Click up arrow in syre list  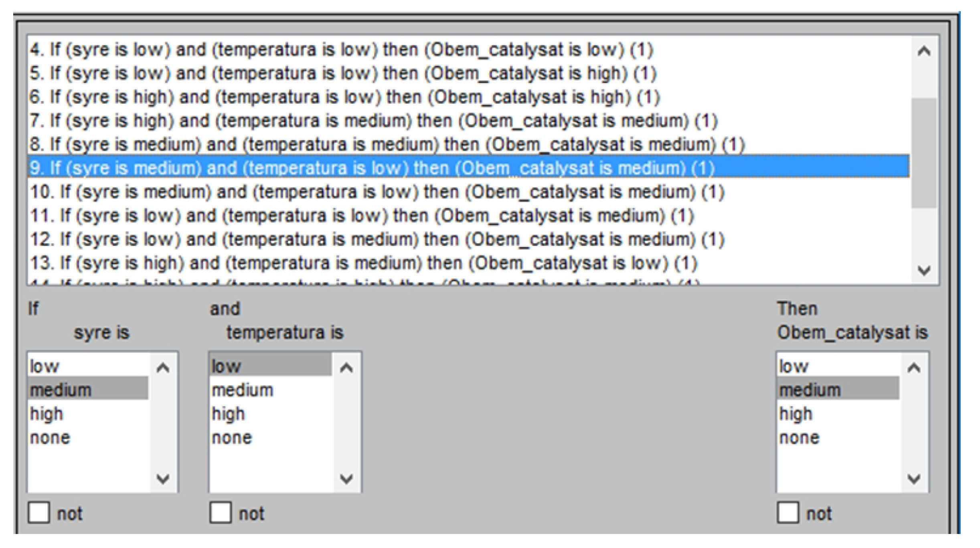pyautogui.click(x=163, y=368)
